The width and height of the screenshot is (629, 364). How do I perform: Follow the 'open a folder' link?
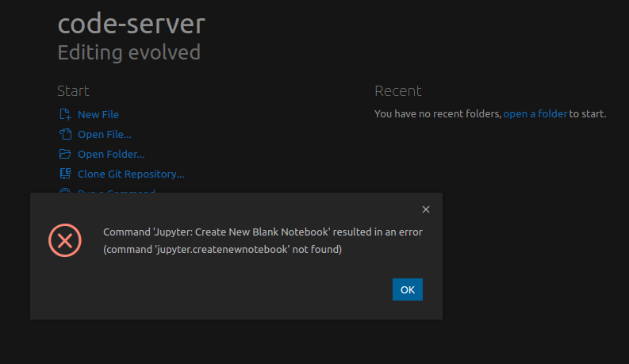pyautogui.click(x=535, y=114)
